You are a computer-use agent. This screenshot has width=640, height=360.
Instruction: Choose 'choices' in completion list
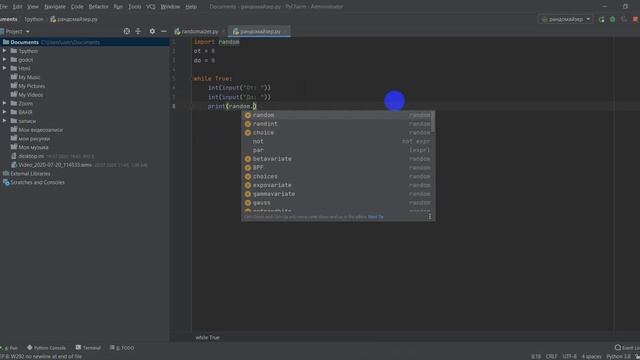pyautogui.click(x=338, y=176)
